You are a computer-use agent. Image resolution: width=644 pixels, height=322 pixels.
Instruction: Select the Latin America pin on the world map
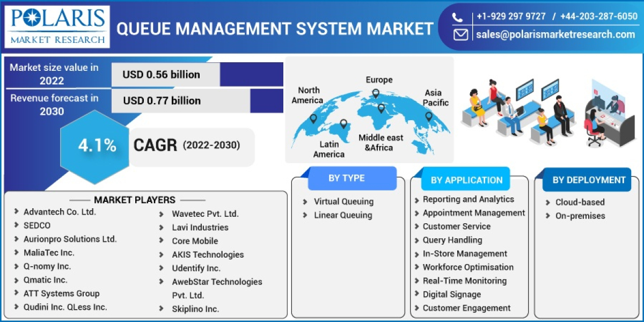343,123
